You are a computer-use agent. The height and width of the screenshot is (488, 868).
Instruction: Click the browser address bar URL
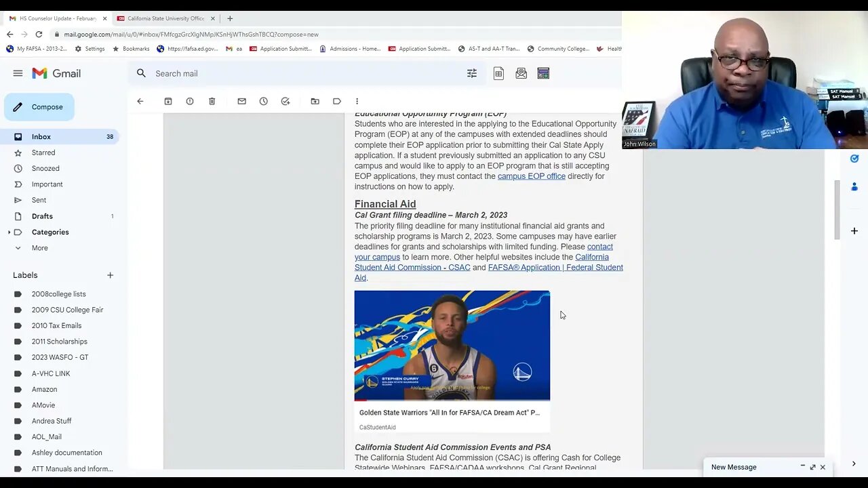(x=191, y=35)
